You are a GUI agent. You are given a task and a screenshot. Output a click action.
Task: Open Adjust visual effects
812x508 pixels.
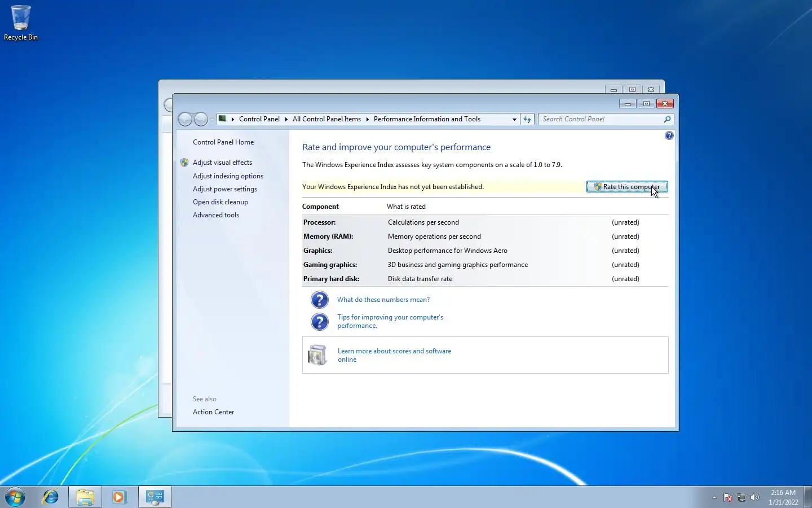coord(222,163)
